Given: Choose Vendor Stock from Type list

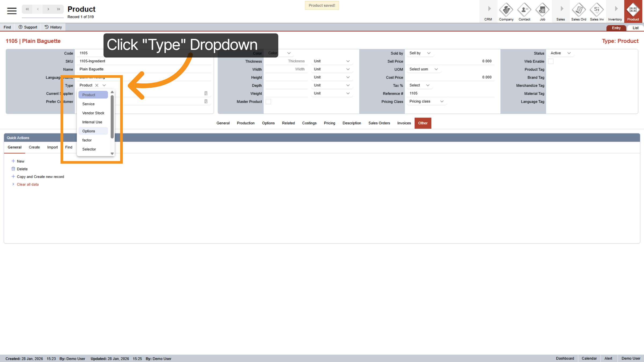Looking at the screenshot, I should [x=93, y=113].
